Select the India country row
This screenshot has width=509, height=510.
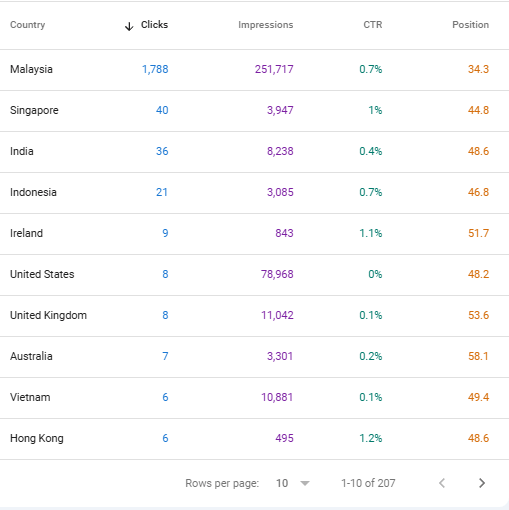pyautogui.click(x=254, y=152)
